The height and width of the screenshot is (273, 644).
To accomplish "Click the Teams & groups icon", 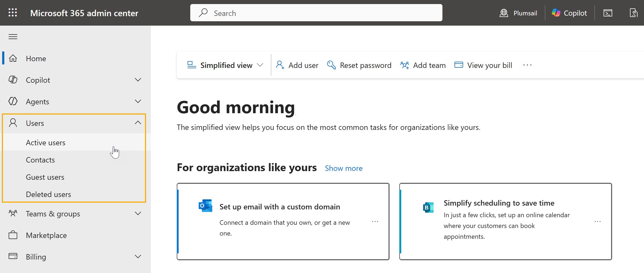I will (x=13, y=213).
